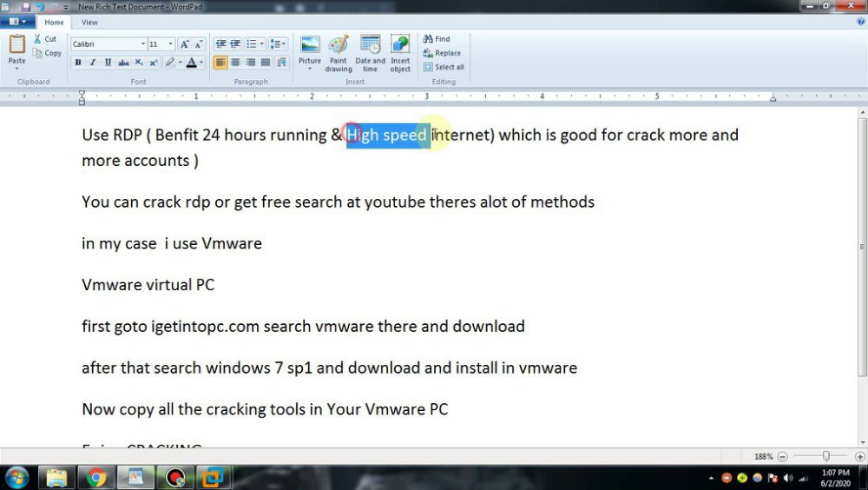The width and height of the screenshot is (868, 490).
Task: Click the word 'igetintopc.com' in document
Action: pos(206,326)
